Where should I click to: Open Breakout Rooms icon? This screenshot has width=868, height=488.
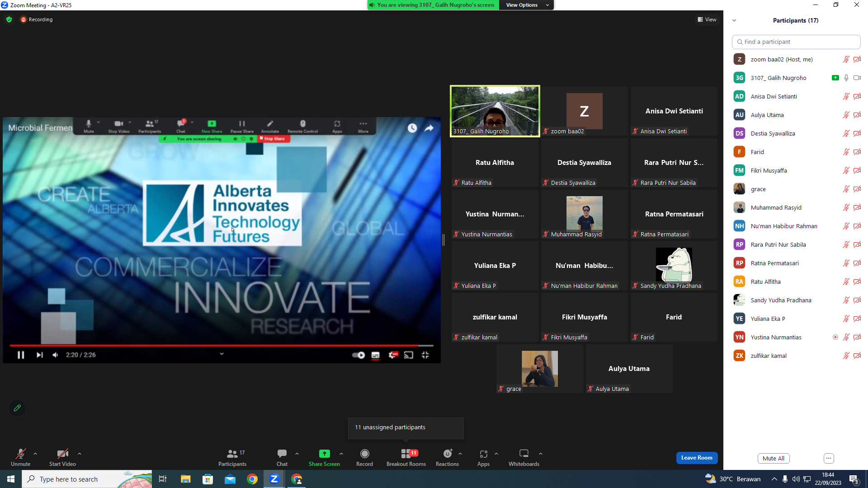click(406, 454)
